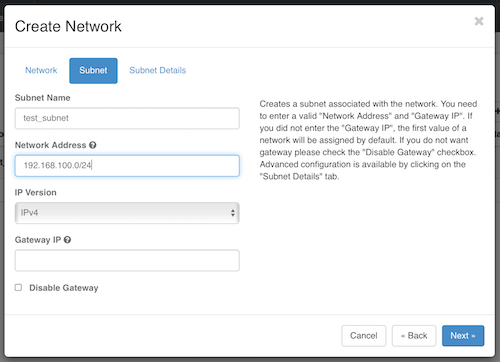Proceed with the Next button
This screenshot has height=362, width=500.
pos(463,336)
